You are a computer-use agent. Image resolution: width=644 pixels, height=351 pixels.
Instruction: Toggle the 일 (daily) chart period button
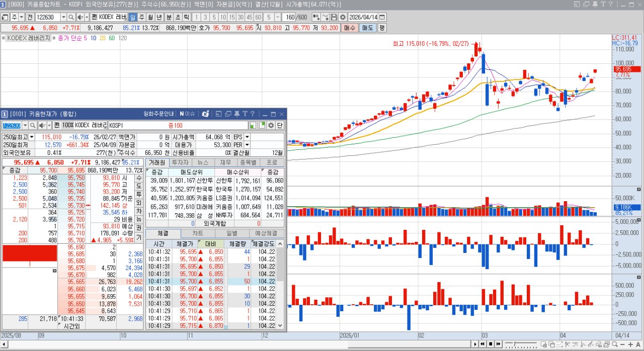click(x=132, y=17)
